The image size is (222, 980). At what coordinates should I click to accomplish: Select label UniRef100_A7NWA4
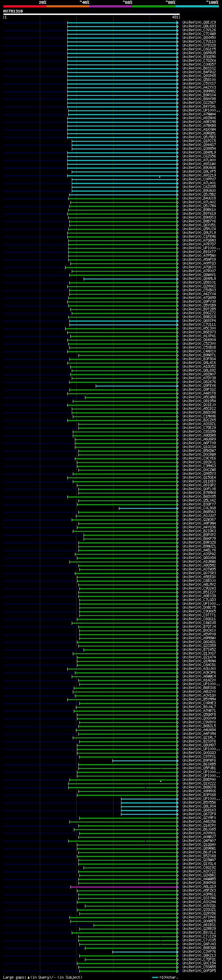[199, 114]
